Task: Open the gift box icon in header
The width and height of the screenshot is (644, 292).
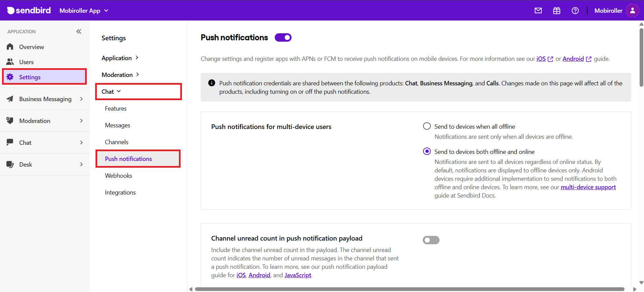Action: point(557,10)
